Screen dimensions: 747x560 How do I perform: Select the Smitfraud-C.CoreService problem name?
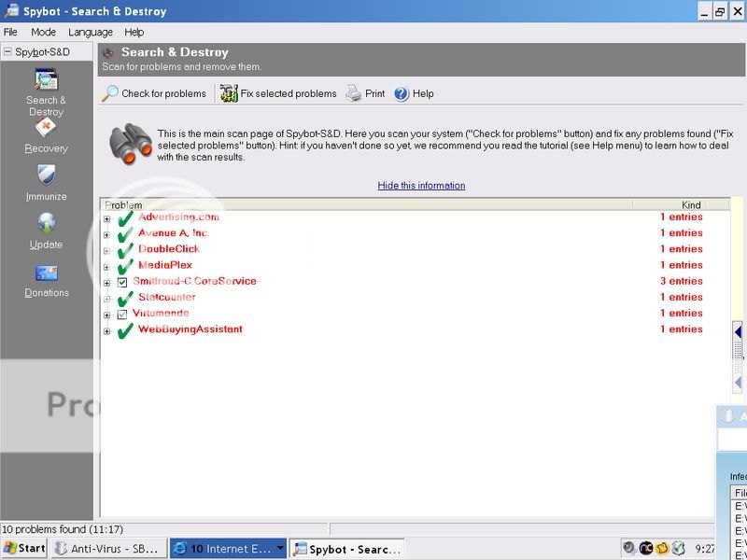click(x=194, y=281)
